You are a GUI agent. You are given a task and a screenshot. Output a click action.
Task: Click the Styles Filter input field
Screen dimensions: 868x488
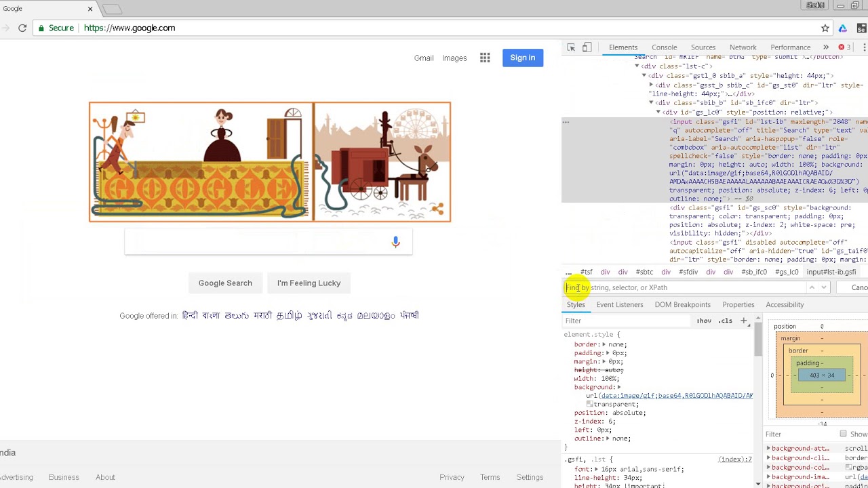click(x=627, y=321)
